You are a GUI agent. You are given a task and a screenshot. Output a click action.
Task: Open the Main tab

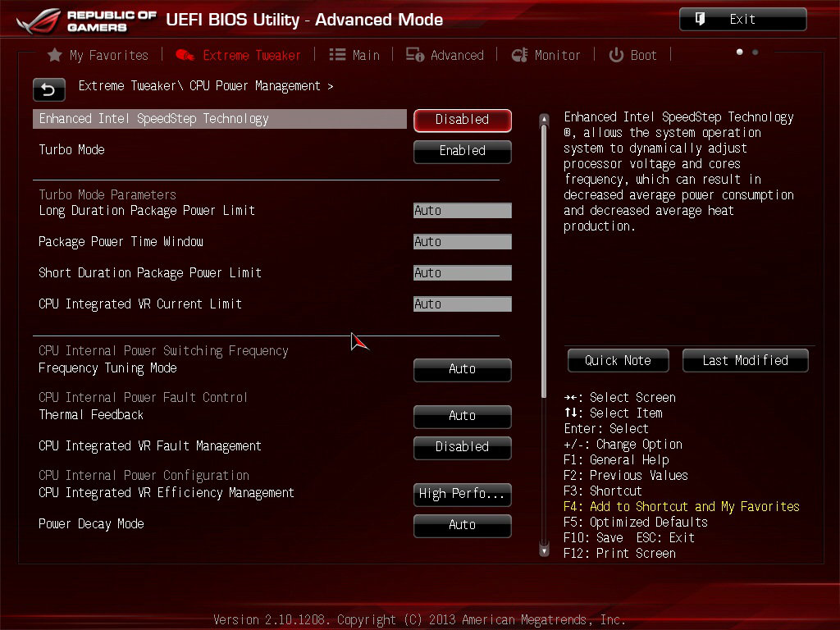point(354,55)
